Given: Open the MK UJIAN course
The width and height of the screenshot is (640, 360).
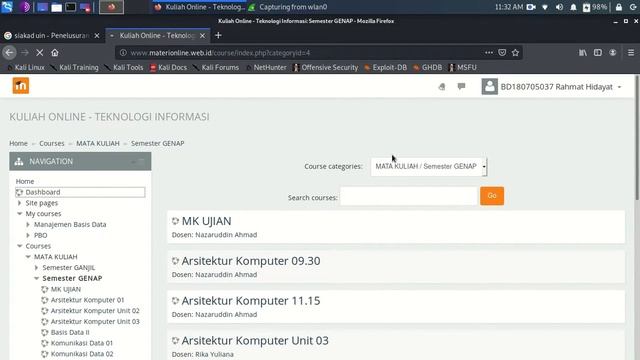Looking at the screenshot, I should [207, 221].
